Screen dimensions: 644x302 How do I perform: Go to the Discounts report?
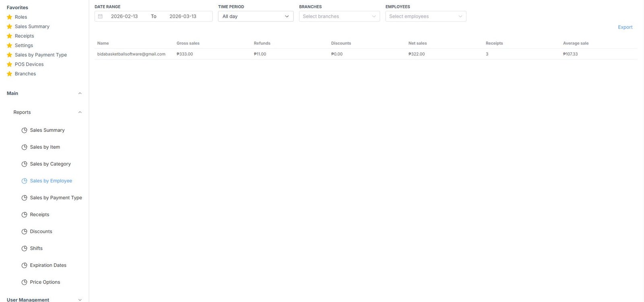point(41,232)
